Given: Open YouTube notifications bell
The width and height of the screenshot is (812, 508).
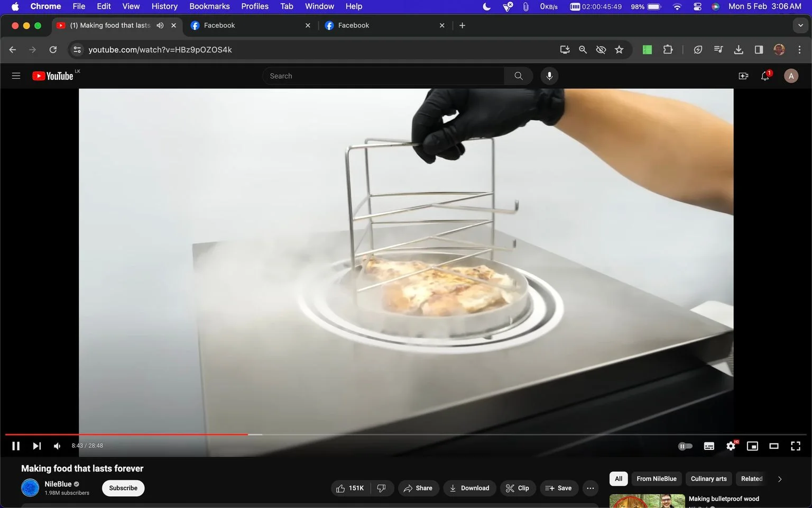Looking at the screenshot, I should (765, 76).
